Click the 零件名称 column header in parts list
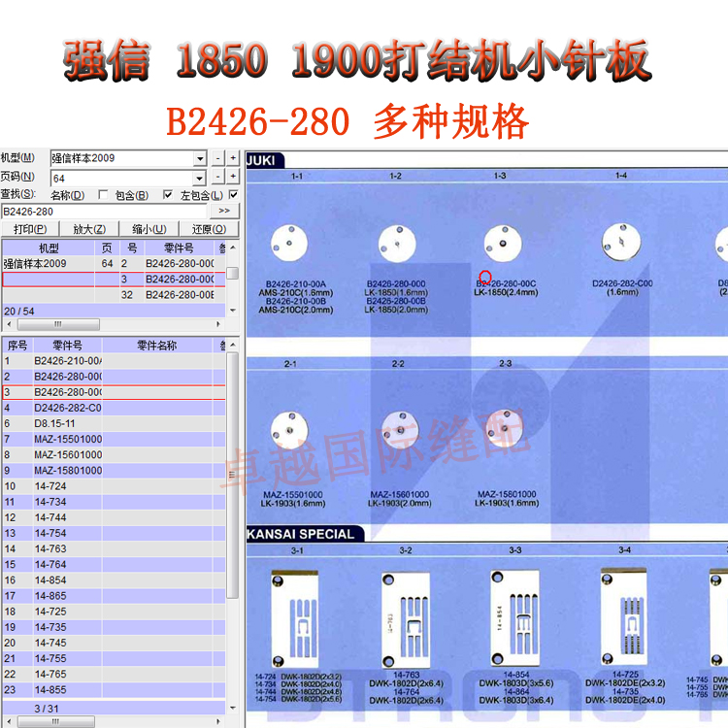Image resolution: width=728 pixels, height=728 pixels. [x=157, y=346]
